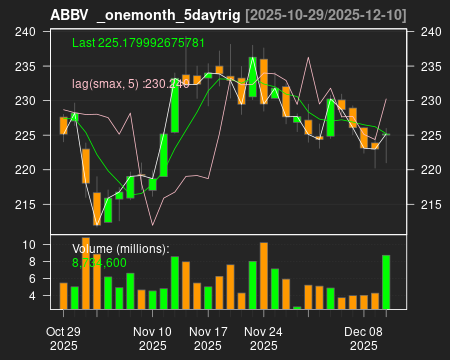Click the 225 label on right price axis
This screenshot has width=450, height=360.
431,136
